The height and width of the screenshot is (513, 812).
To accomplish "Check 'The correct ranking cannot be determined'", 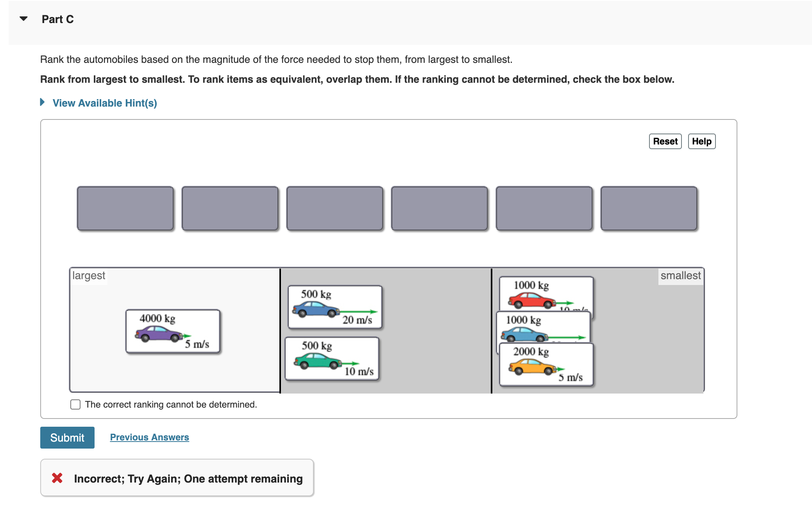I will 75,404.
